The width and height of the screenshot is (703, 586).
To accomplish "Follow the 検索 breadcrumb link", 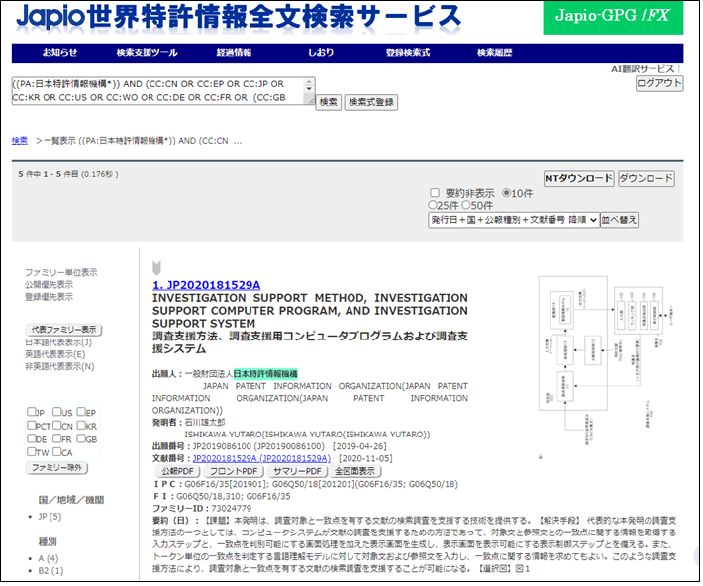I will pyautogui.click(x=20, y=141).
